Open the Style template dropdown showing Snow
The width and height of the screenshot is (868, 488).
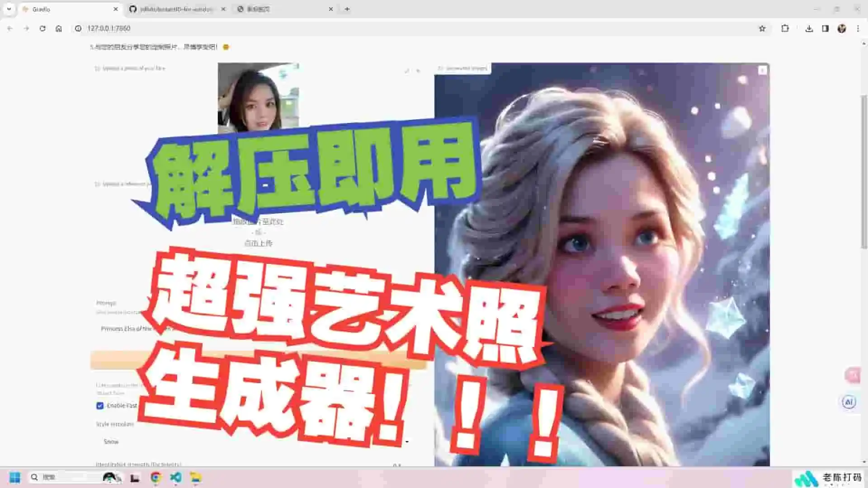click(x=256, y=441)
